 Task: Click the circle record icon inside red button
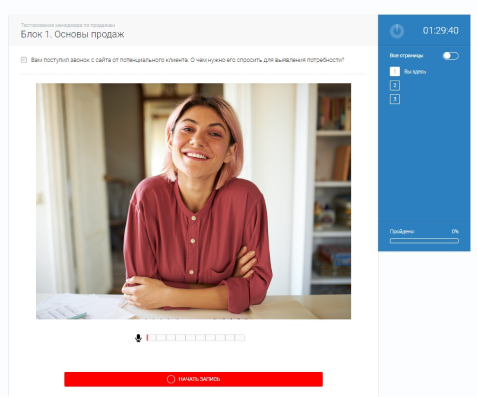click(171, 379)
